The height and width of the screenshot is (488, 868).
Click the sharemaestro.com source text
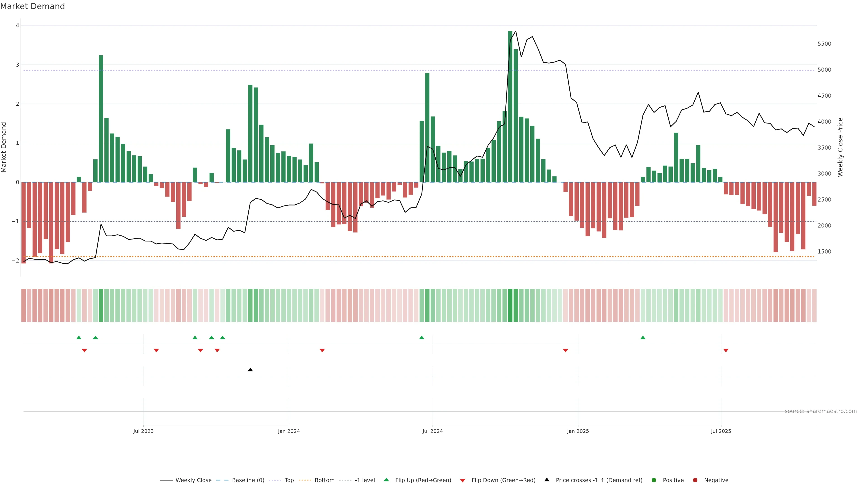click(821, 411)
